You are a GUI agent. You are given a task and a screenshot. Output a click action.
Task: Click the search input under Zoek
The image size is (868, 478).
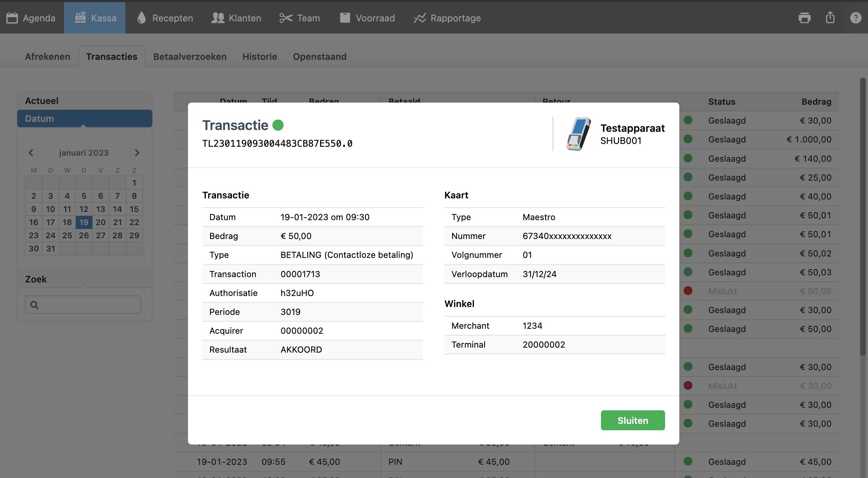[83, 305]
